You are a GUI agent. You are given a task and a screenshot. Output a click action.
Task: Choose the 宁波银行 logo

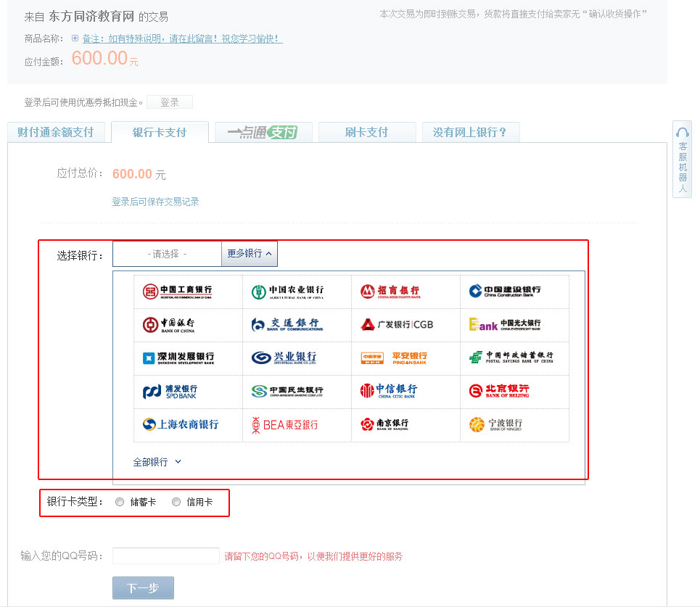[x=495, y=424]
